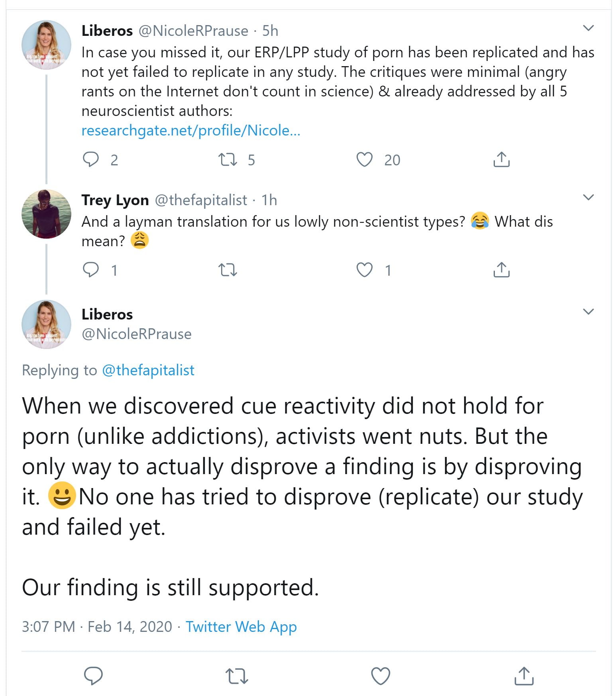The image size is (616, 696).
Task: Open the researchgate.net profile link
Action: tap(191, 130)
